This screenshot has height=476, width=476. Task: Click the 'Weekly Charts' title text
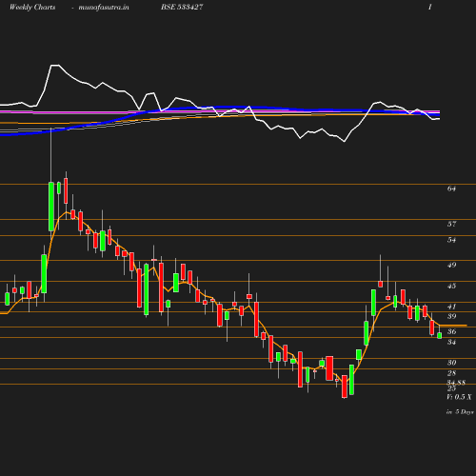point(32,7)
